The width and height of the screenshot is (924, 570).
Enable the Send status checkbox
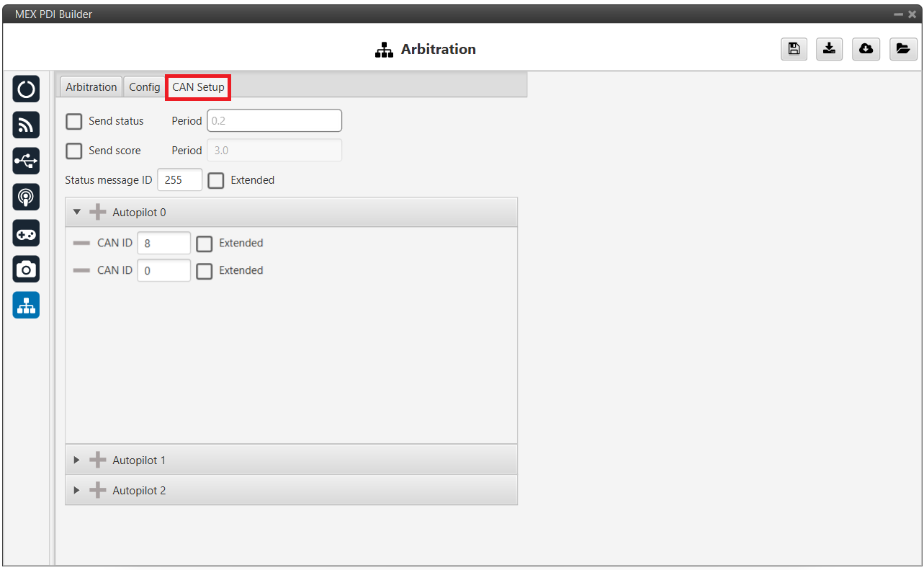pos(74,121)
